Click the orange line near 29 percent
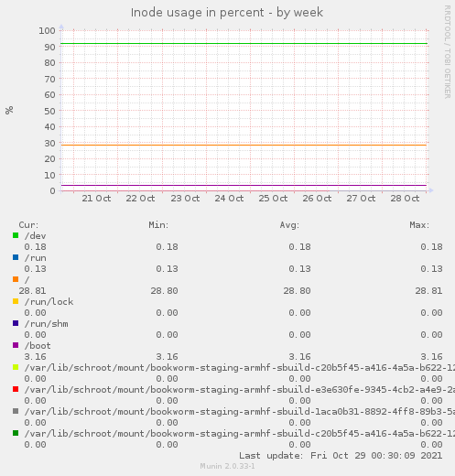 point(244,145)
